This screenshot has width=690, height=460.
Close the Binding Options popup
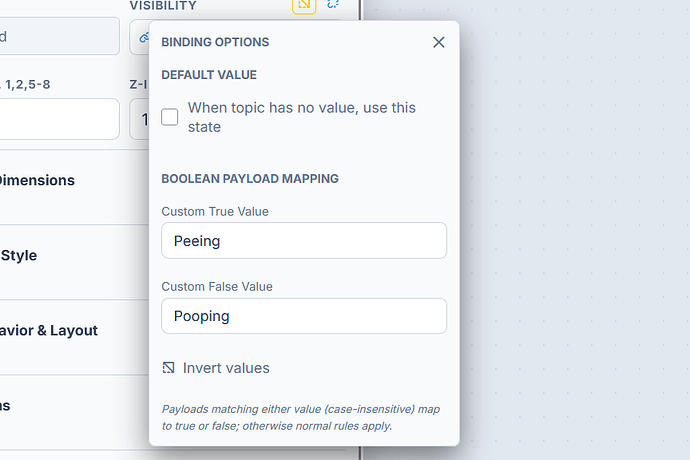[x=438, y=42]
